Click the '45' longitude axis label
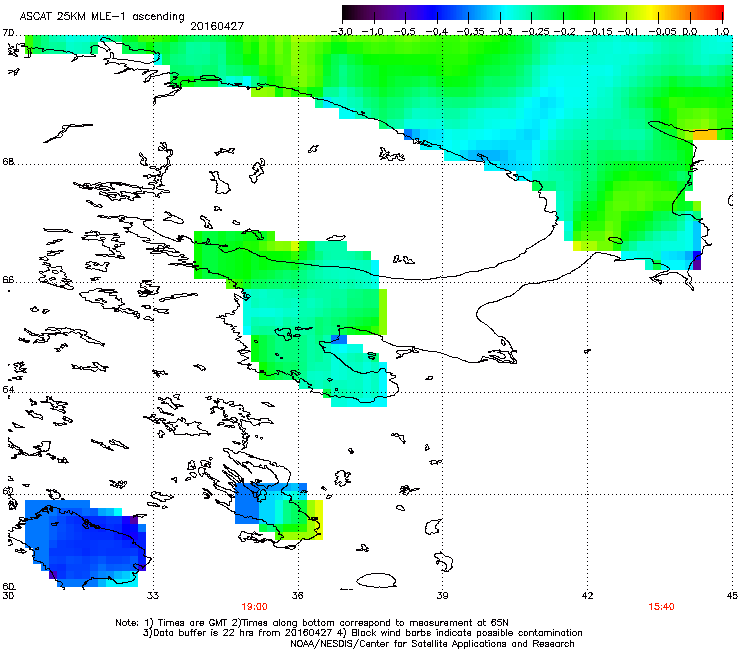This screenshot has width=740, height=650. click(x=732, y=596)
